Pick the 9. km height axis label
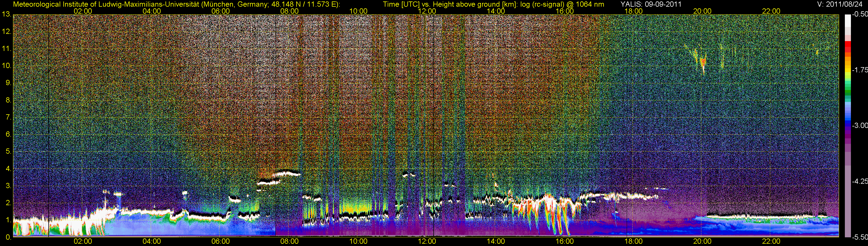Screen dimensions: 868x246 (8, 83)
